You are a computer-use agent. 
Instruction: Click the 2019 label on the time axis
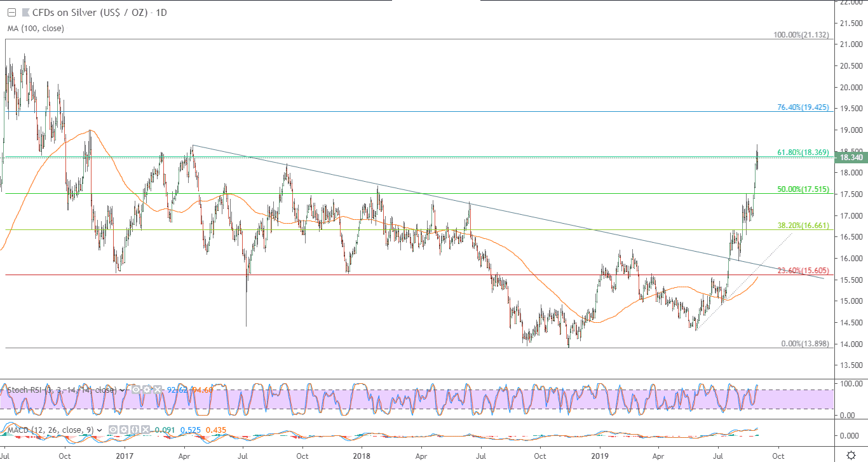(x=601, y=456)
